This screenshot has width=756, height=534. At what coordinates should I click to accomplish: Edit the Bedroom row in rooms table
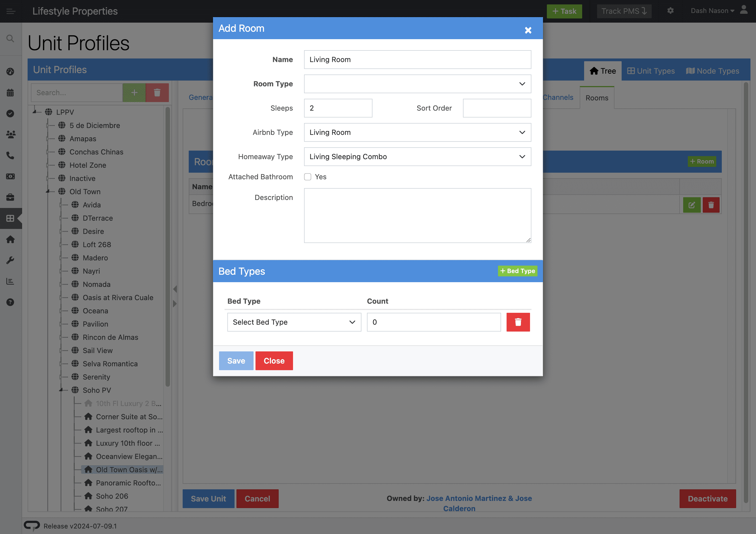[691, 205]
